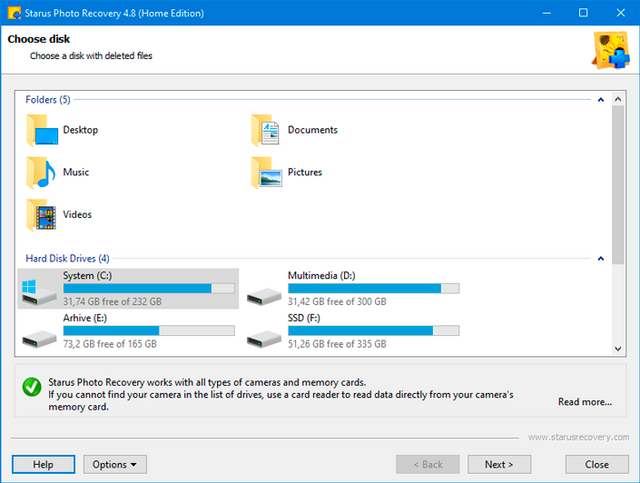Click the Help button
Viewport: 640px width, 483px height.
(43, 465)
